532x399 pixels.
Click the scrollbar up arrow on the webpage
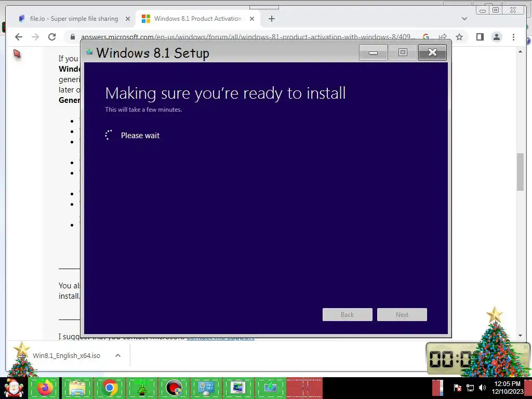520,51
